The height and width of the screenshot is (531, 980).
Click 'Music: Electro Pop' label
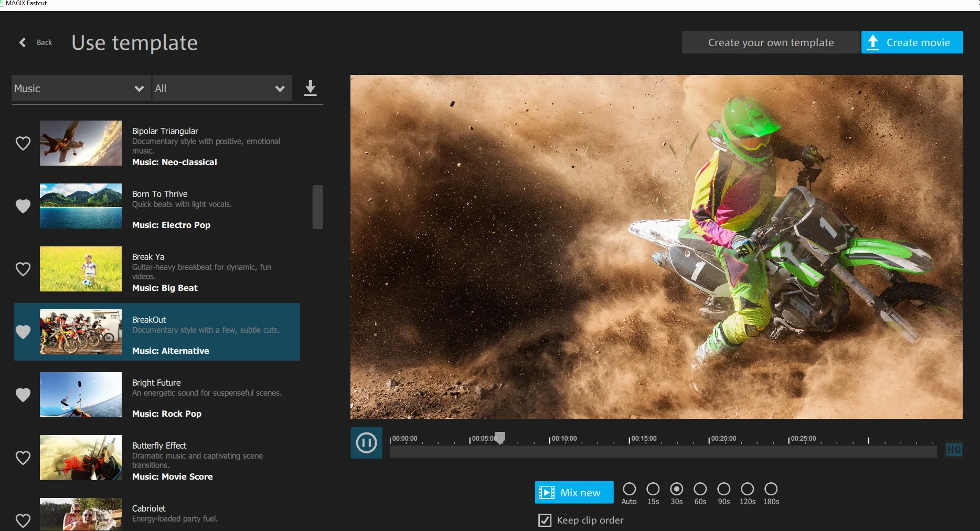tap(171, 225)
